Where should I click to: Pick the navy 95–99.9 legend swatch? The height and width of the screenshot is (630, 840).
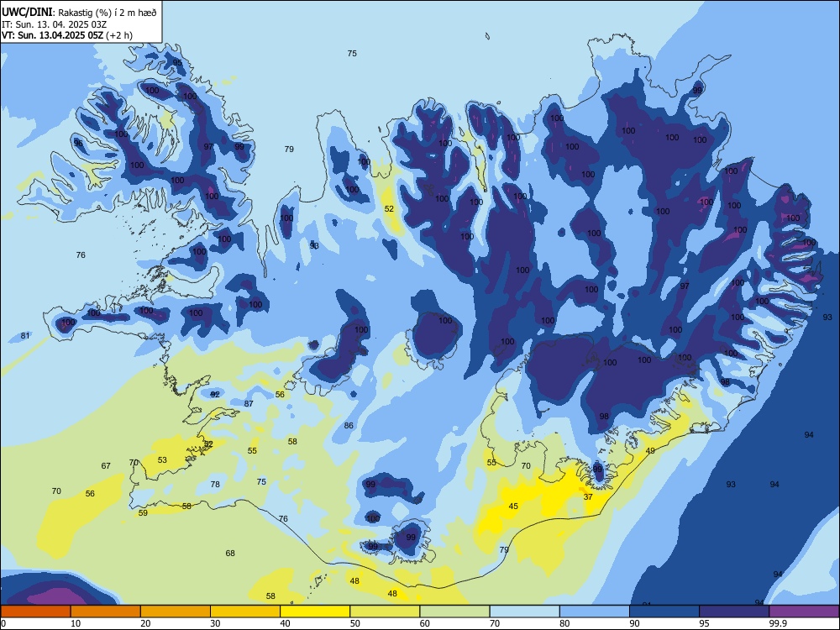click(x=734, y=612)
